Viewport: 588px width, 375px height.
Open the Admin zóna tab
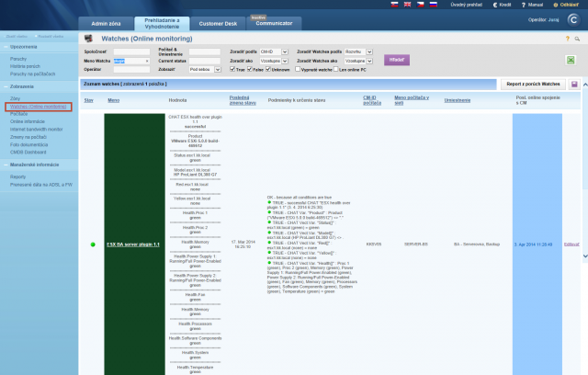pos(106,24)
